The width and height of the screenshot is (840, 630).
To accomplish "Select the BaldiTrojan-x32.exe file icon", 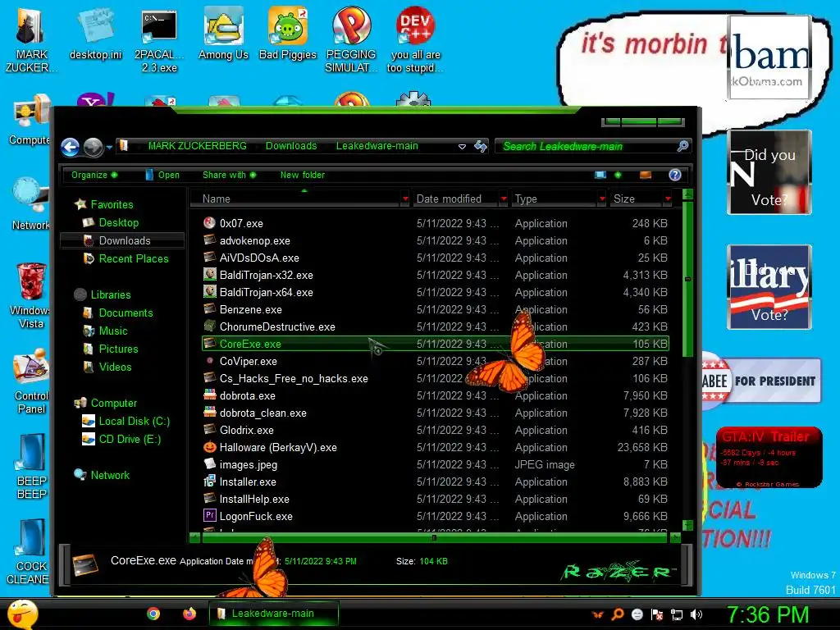I will (209, 275).
